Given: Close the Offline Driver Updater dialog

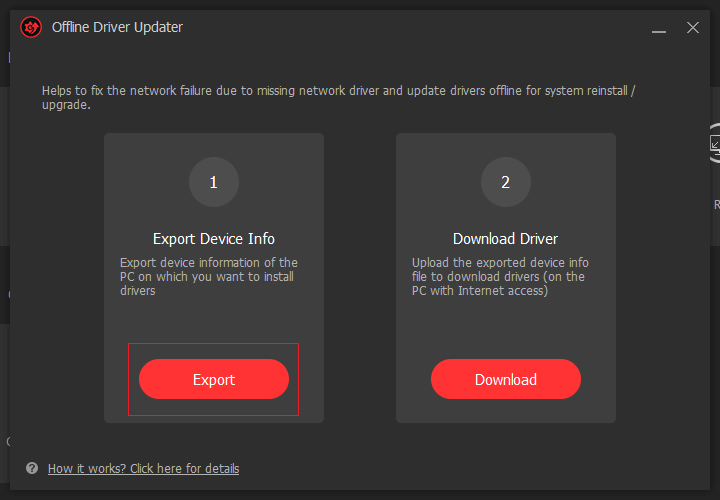Looking at the screenshot, I should pos(693,28).
